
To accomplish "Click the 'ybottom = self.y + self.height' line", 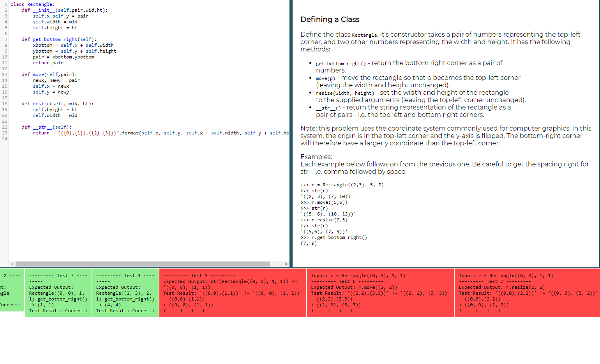I will click(74, 51).
